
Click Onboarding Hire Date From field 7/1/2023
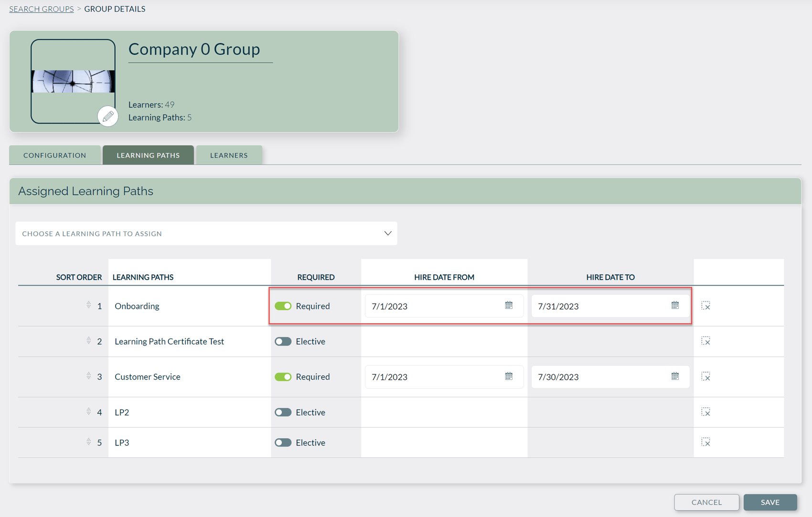[444, 306]
